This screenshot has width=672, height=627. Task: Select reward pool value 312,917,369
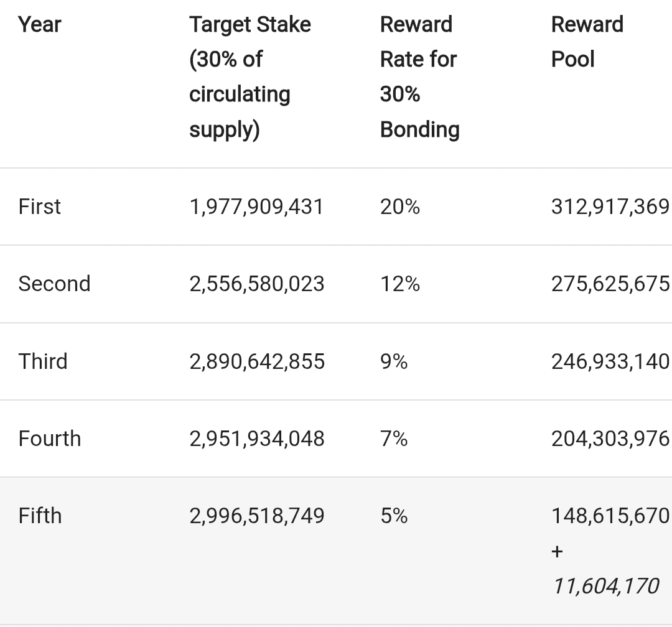(x=610, y=206)
